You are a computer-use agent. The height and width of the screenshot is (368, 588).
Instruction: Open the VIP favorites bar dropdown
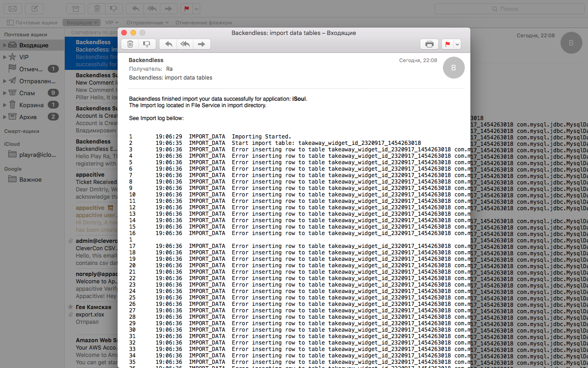point(112,23)
